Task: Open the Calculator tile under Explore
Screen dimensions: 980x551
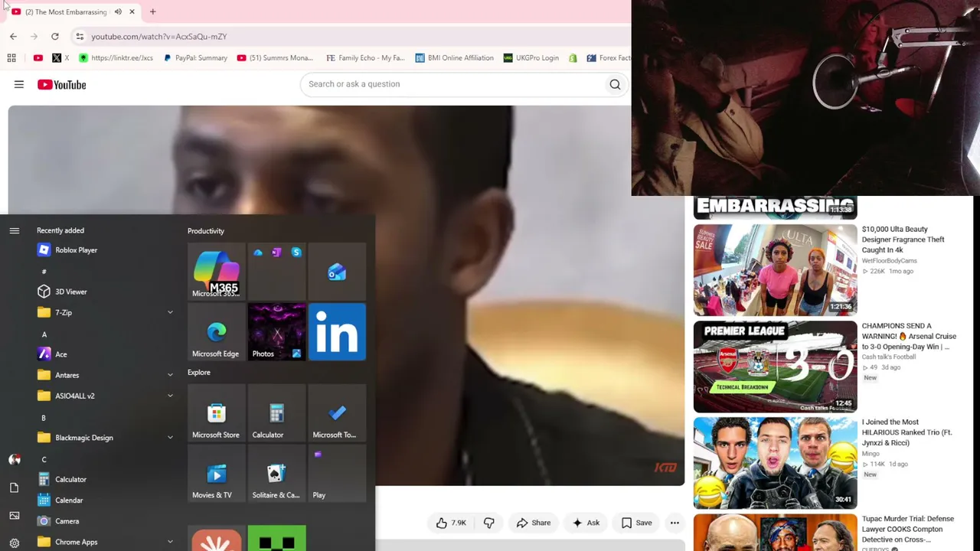Action: tap(276, 413)
